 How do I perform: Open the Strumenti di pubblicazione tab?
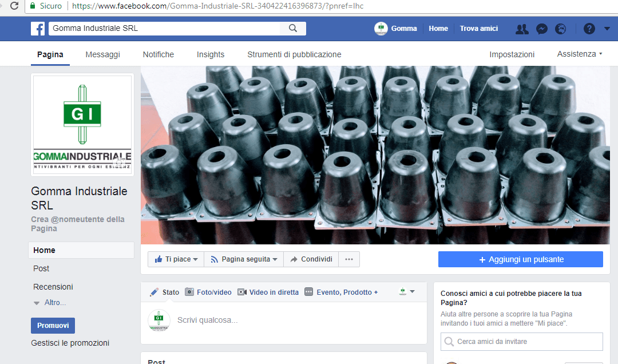(x=294, y=54)
